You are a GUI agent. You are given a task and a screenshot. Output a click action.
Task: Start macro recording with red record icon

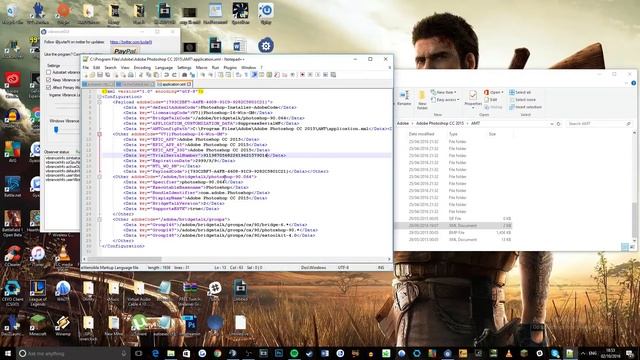pyautogui.click(x=302, y=75)
